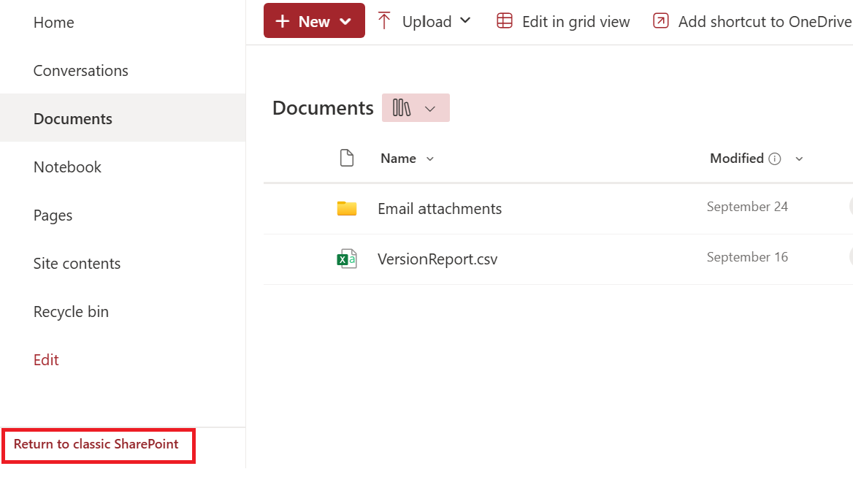The width and height of the screenshot is (853, 504).
Task: Open the Recycle bin
Action: (71, 312)
